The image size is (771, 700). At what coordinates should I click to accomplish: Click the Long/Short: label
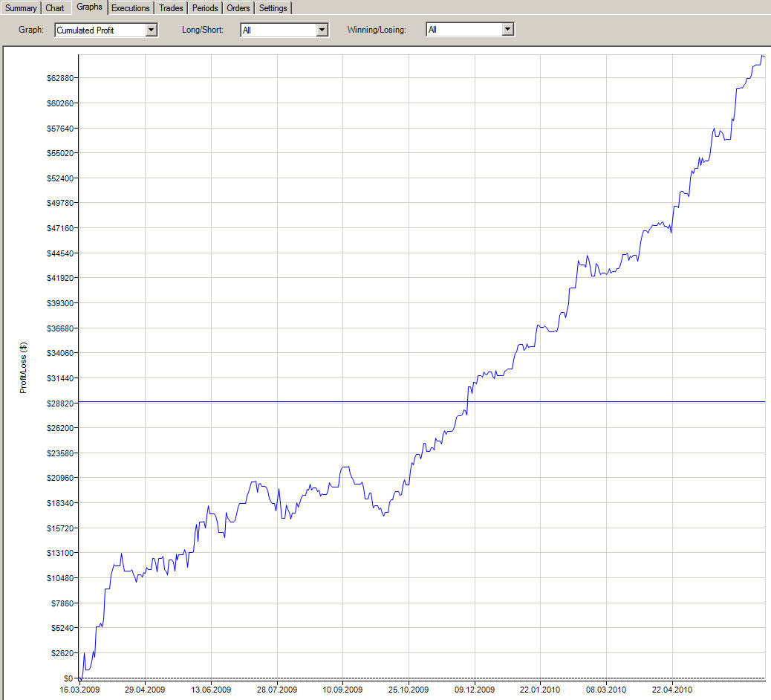point(203,30)
